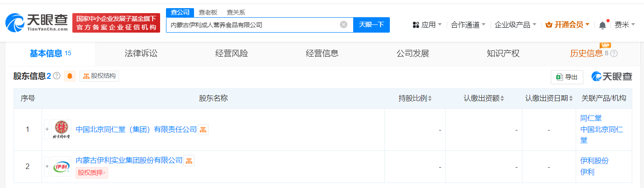
Task: Open the 伊利股份 related link
Action: tap(594, 160)
